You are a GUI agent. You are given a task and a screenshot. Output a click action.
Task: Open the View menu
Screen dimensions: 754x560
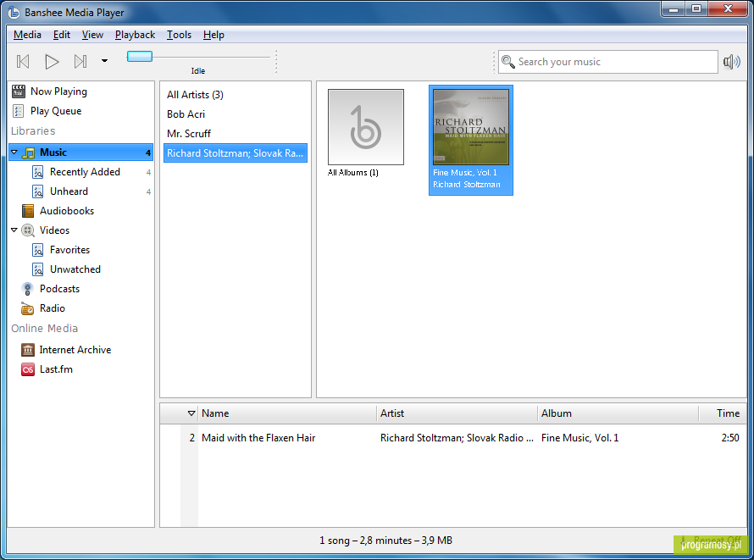click(92, 35)
